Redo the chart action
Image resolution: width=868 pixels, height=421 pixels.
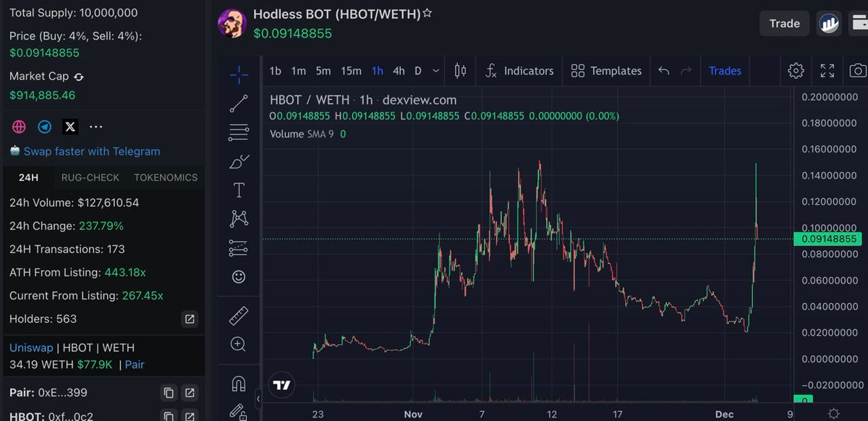click(686, 71)
